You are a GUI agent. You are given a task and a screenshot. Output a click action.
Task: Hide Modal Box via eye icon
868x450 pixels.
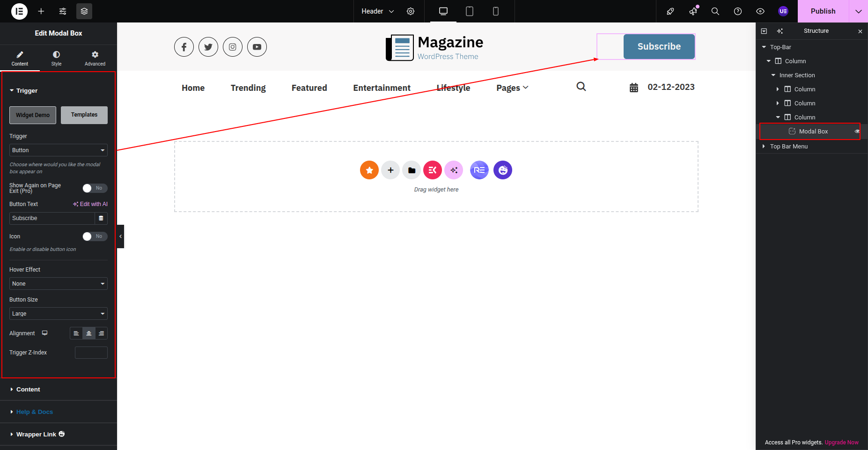pos(857,132)
